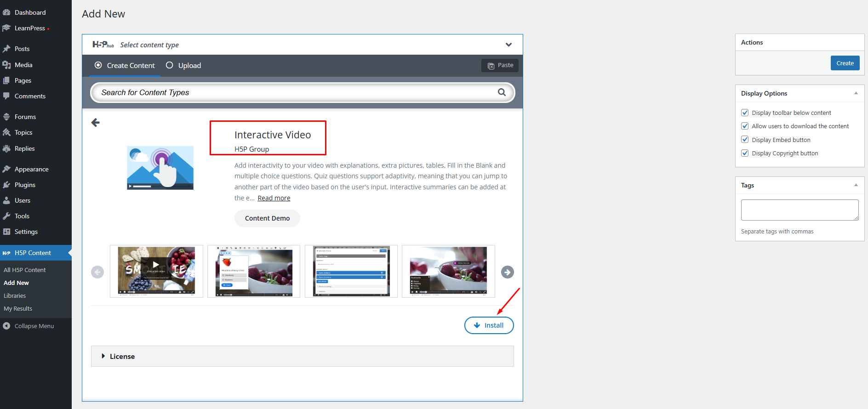Click the Search for Content Types field
The width and height of the screenshot is (868, 409).
[x=303, y=92]
